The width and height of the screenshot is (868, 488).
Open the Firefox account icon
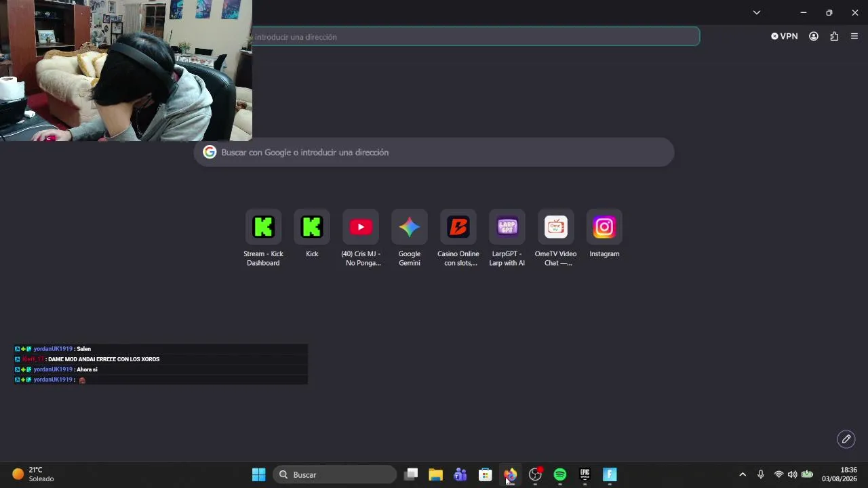click(814, 37)
